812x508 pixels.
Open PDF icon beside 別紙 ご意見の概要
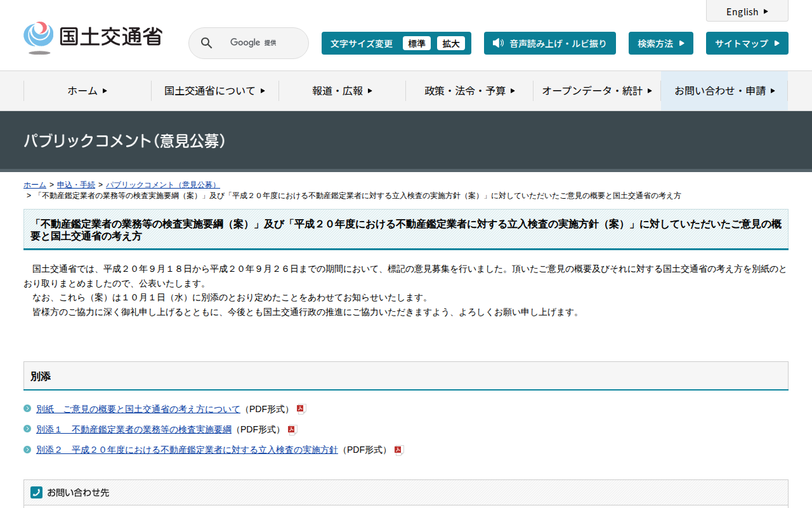301,409
